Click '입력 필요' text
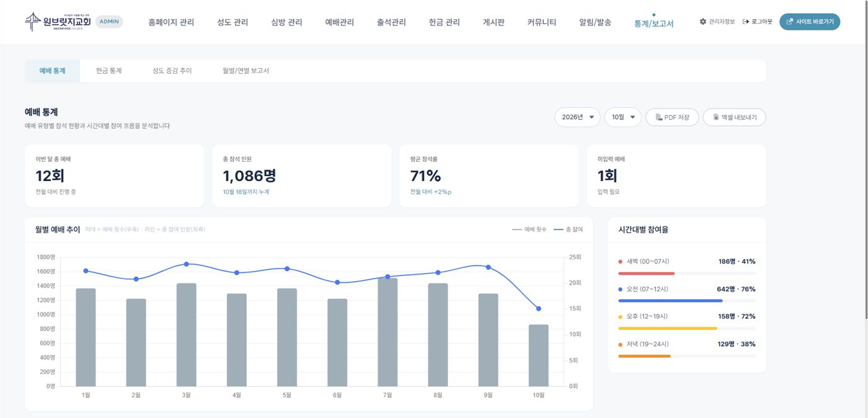Viewport: 868px width, 418px height. point(608,192)
